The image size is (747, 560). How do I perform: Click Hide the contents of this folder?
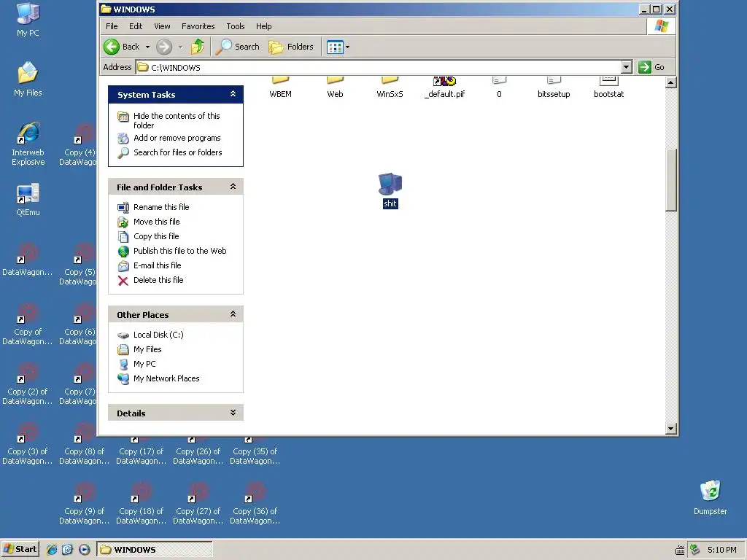[x=177, y=120]
